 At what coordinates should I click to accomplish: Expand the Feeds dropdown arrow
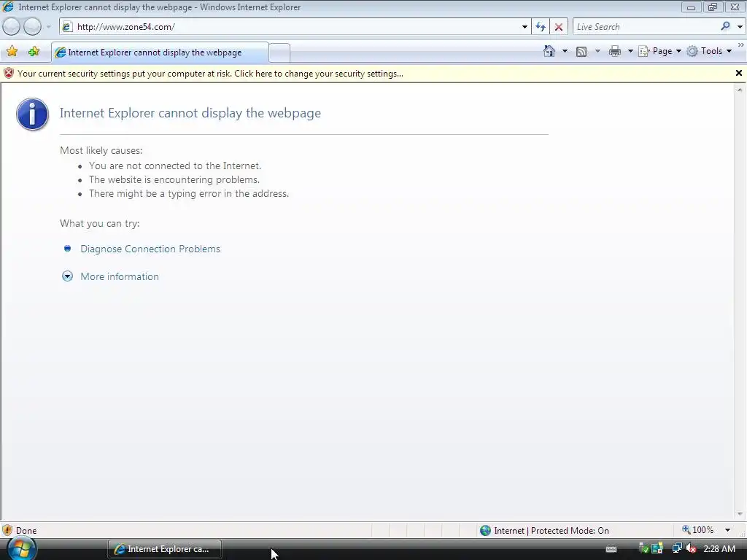[597, 51]
